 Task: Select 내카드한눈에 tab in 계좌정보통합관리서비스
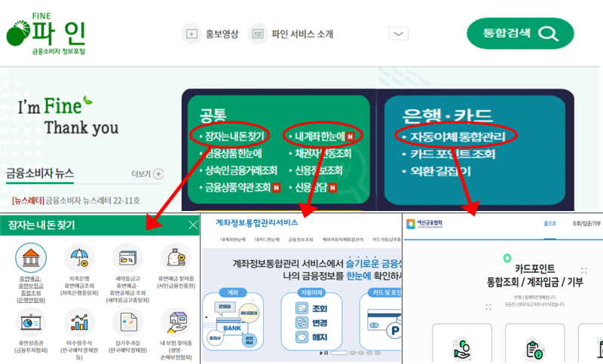[x=267, y=240]
